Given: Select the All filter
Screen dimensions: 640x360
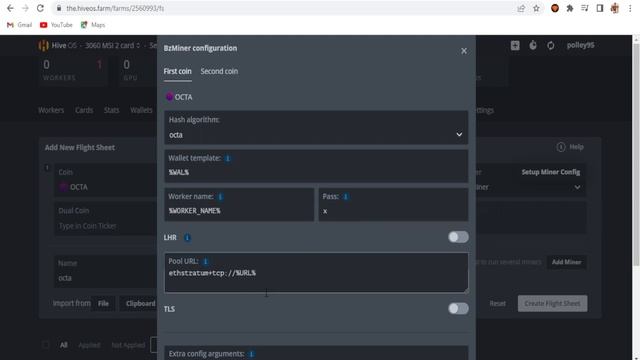Looking at the screenshot, I should point(64,345).
